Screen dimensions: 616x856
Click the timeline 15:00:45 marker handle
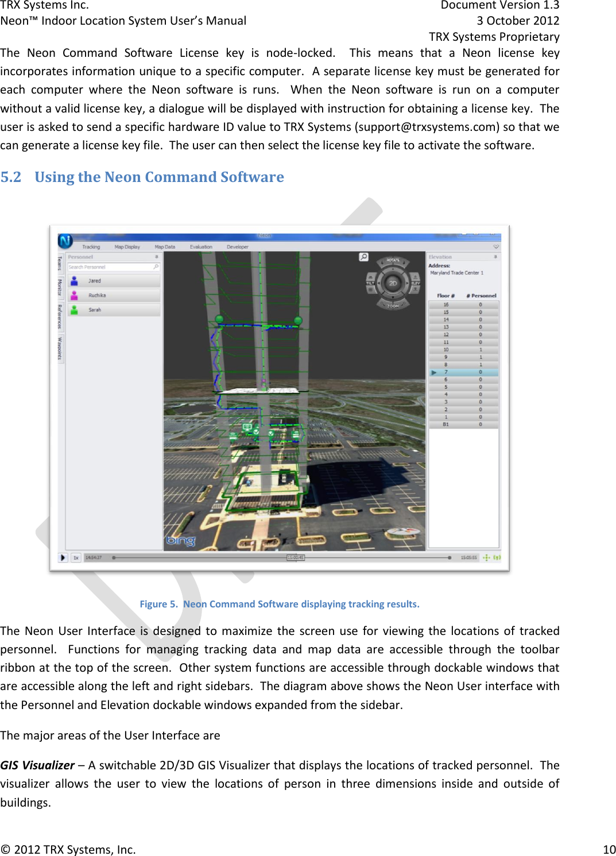pyautogui.click(x=296, y=557)
